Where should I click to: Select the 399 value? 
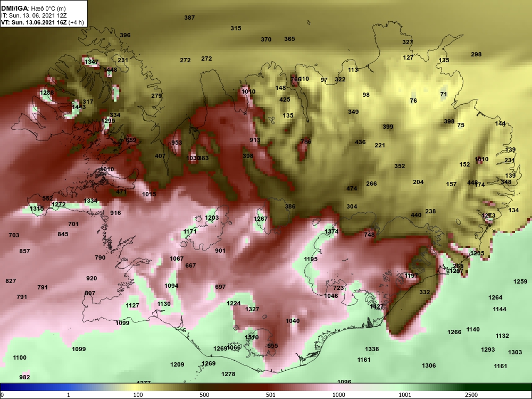[x=388, y=127]
